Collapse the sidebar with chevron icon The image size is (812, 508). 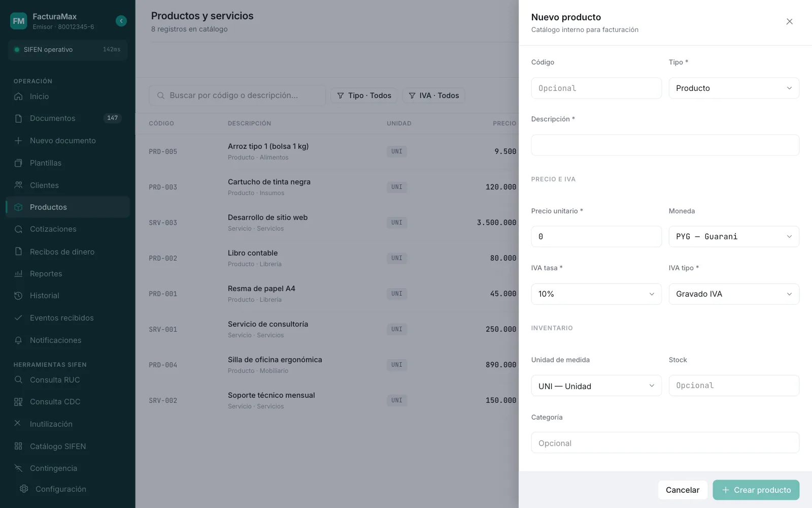(121, 21)
